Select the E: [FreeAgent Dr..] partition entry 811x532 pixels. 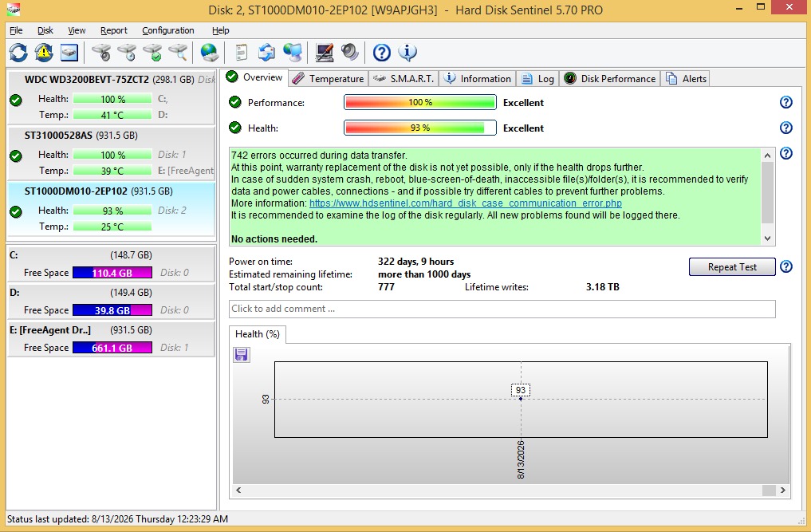click(111, 340)
